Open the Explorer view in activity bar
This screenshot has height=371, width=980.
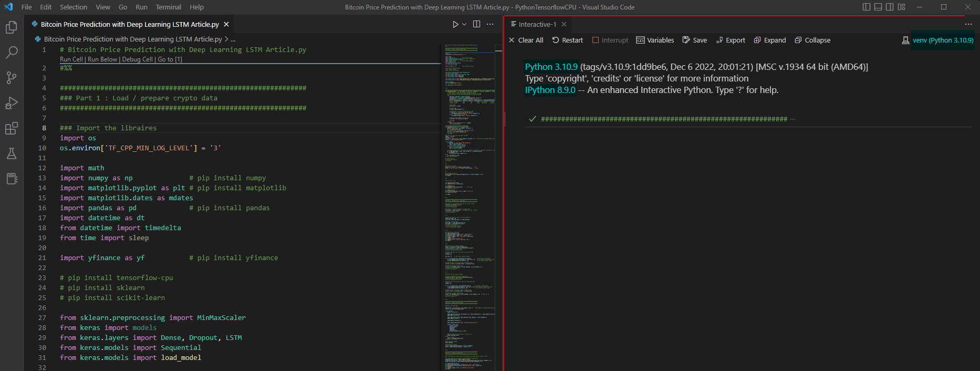coord(12,27)
